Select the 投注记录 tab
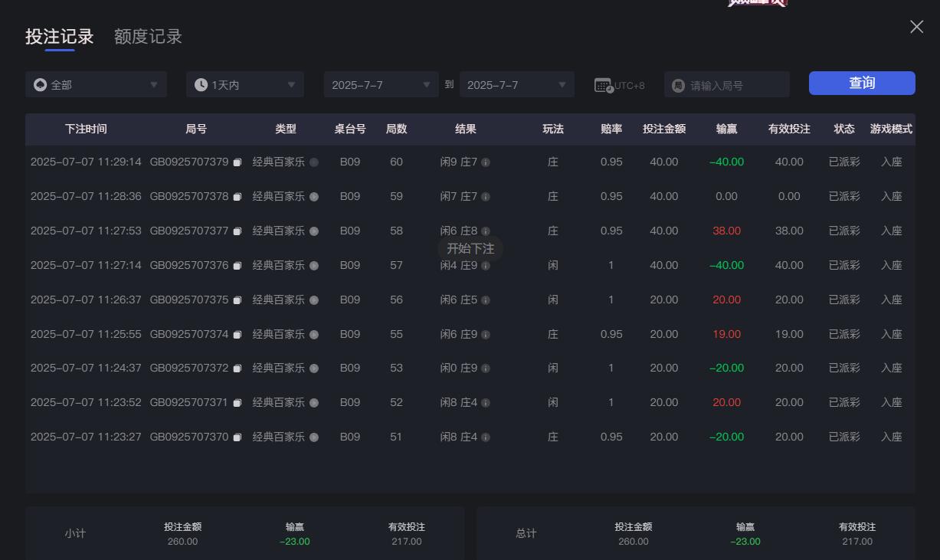Image resolution: width=940 pixels, height=560 pixels. pos(57,36)
